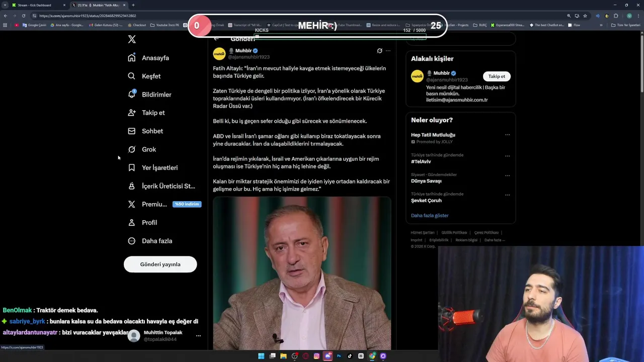Open Muhbir's avatar on the post
The height and width of the screenshot is (362, 644).
tap(219, 54)
